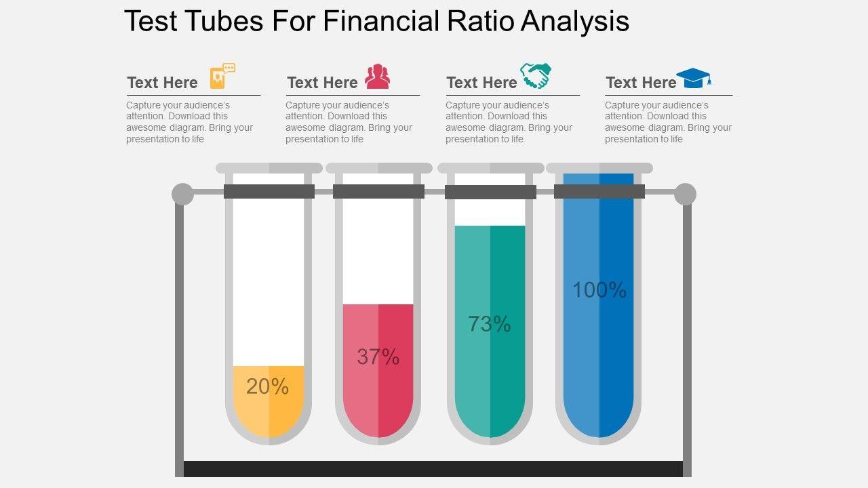Click the 'Text Here' heading beside people icon
This screenshot has width=868, height=488.
[322, 83]
